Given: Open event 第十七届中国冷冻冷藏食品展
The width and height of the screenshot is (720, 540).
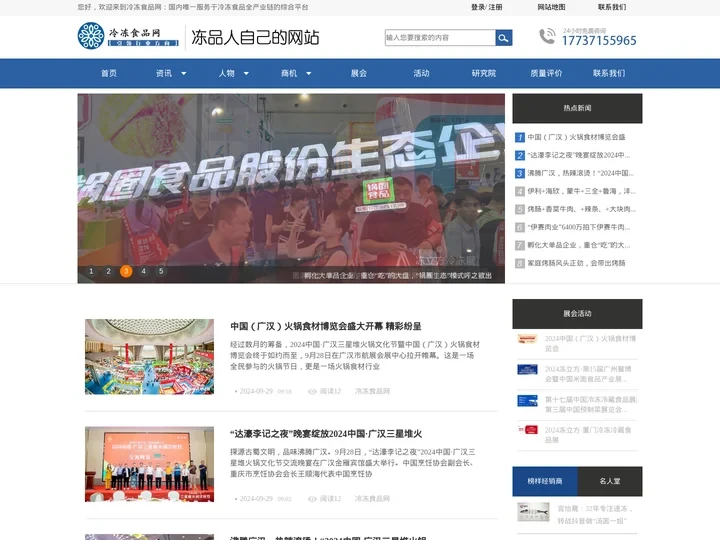Looking at the screenshot, I should pyautogui.click(x=591, y=405).
